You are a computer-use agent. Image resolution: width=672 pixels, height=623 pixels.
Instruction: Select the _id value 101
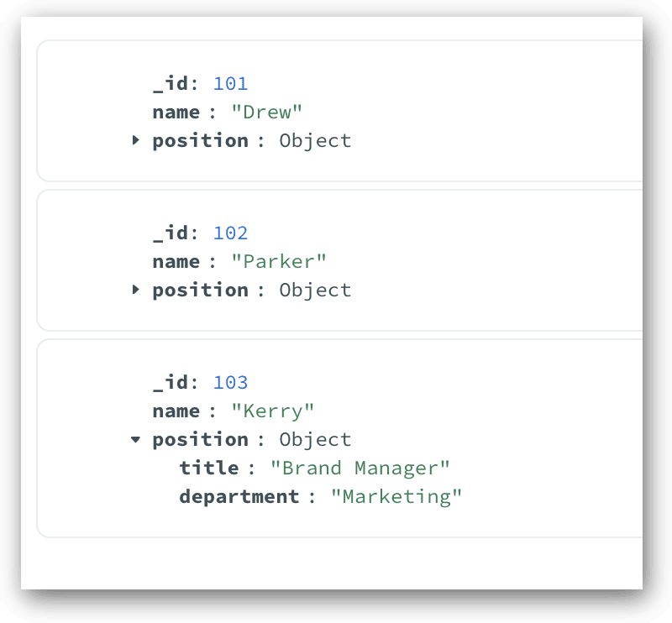click(230, 84)
